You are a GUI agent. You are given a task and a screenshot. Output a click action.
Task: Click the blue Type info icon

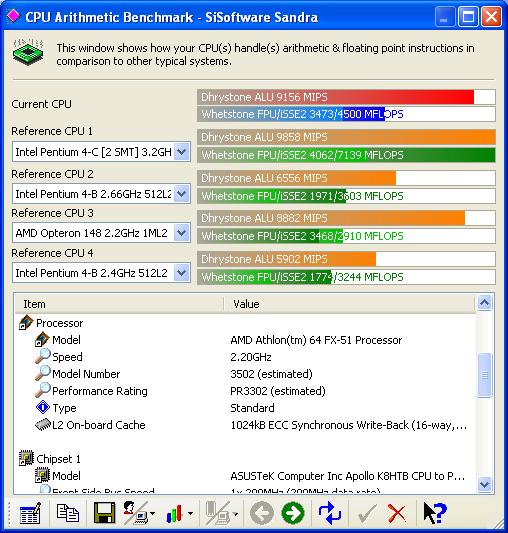click(x=43, y=407)
